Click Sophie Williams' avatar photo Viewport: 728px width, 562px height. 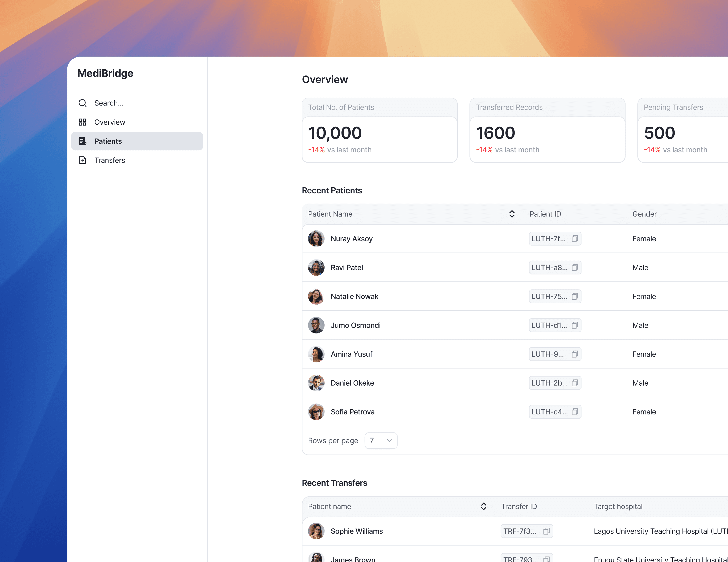click(316, 531)
